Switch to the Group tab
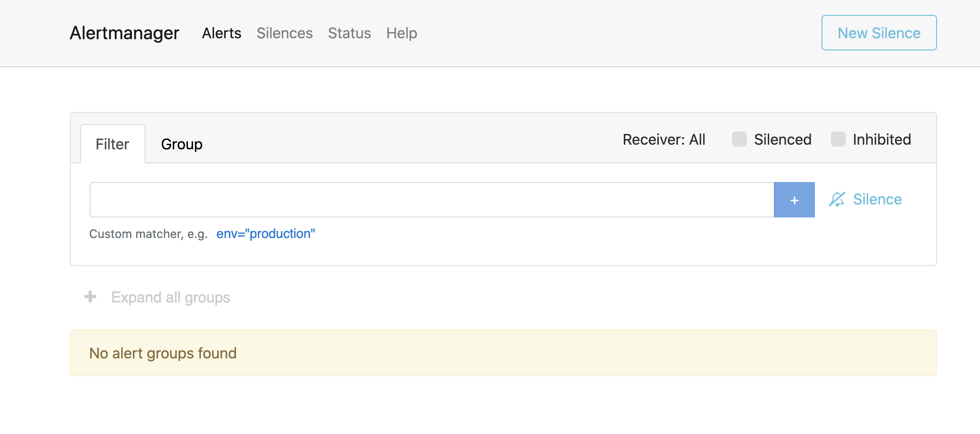 tap(181, 144)
